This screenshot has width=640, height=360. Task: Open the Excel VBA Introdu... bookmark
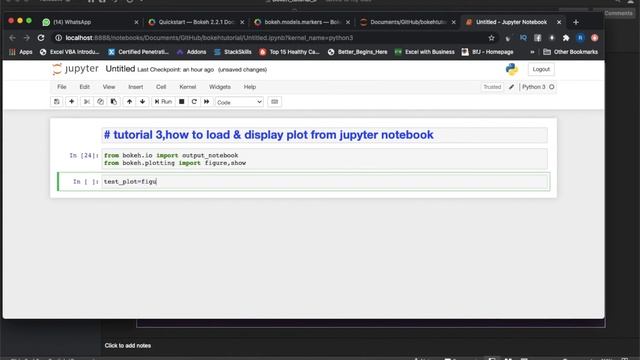point(70,52)
